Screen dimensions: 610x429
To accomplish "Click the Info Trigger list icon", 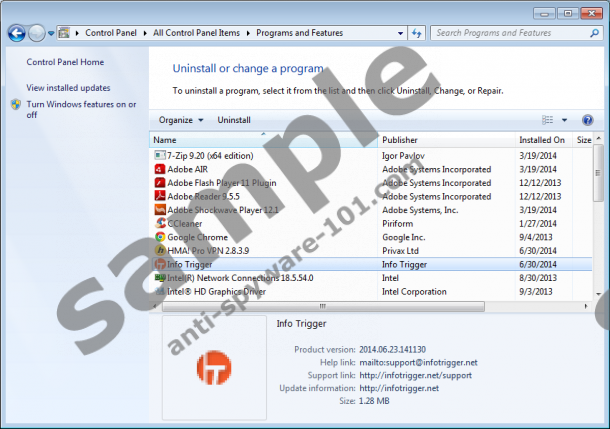I will coord(160,265).
